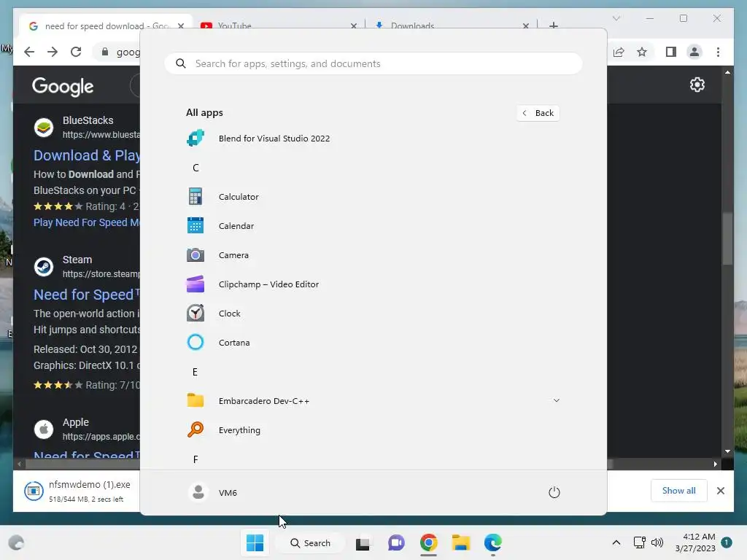Image resolution: width=747 pixels, height=560 pixels.
Task: Click the Google logo in Chrome
Action: tap(63, 87)
